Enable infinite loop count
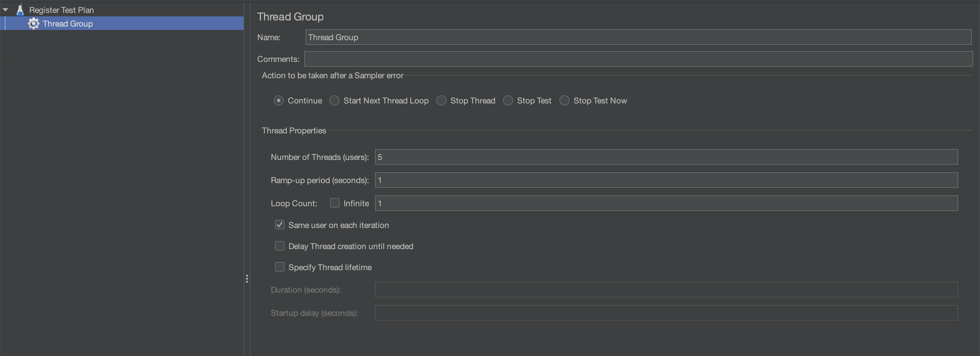 click(335, 203)
